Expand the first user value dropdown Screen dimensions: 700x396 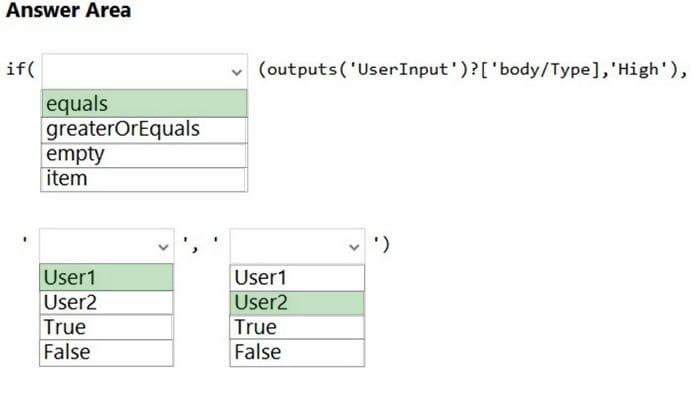(106, 246)
